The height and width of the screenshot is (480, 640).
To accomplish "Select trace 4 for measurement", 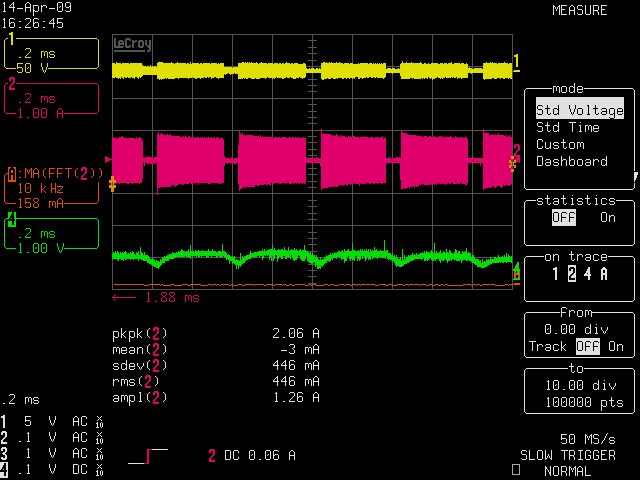I will click(x=587, y=274).
